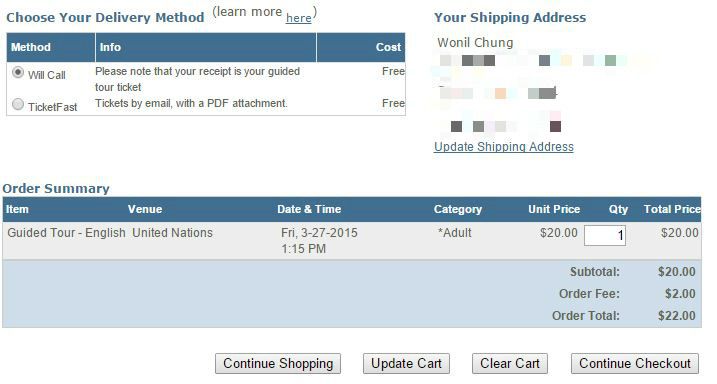Viewport: 717px width, 384px height.
Task: Click the Unit Price column header
Action: [x=554, y=209]
